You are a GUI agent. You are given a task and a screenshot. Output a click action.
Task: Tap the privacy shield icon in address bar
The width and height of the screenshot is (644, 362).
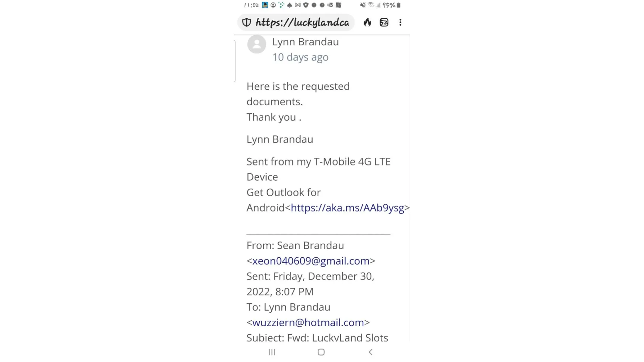247,22
